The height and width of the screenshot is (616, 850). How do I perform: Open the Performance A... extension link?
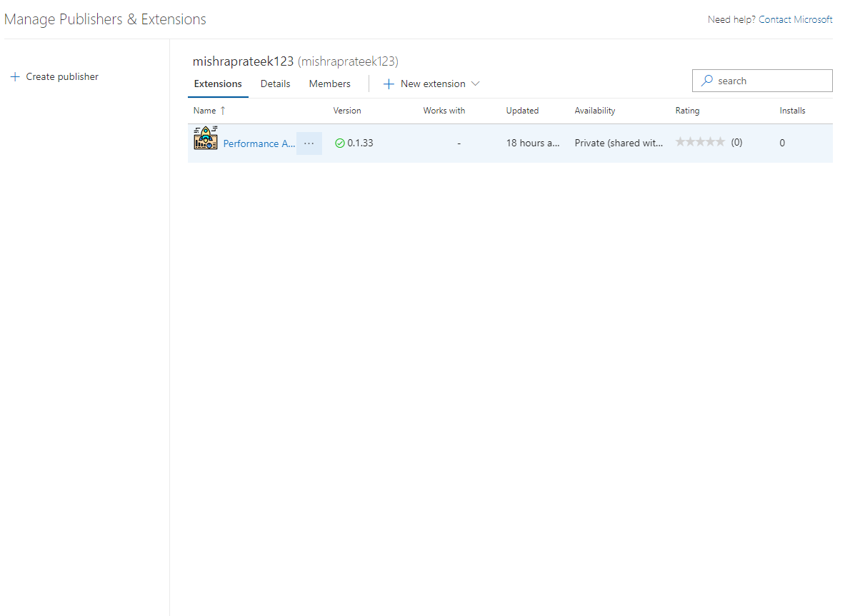(259, 143)
